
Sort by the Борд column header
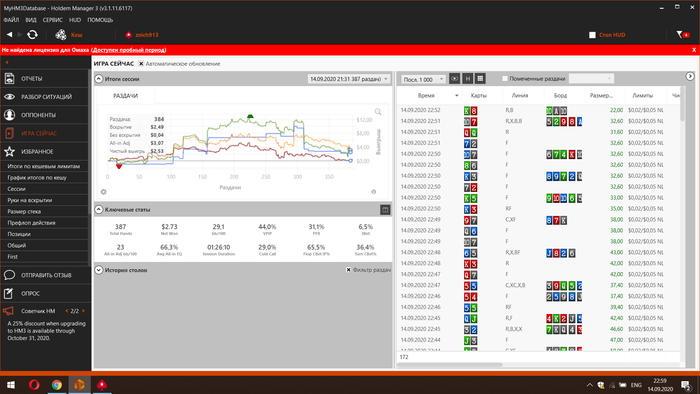click(x=561, y=95)
